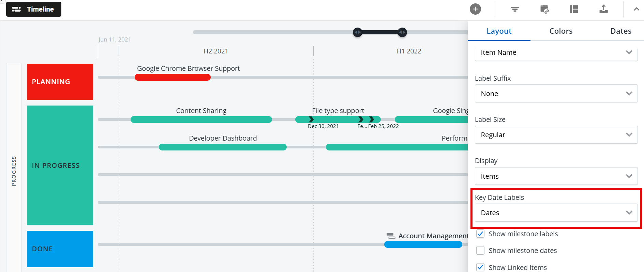
Task: Open the Label Suffix dropdown
Action: pyautogui.click(x=556, y=94)
